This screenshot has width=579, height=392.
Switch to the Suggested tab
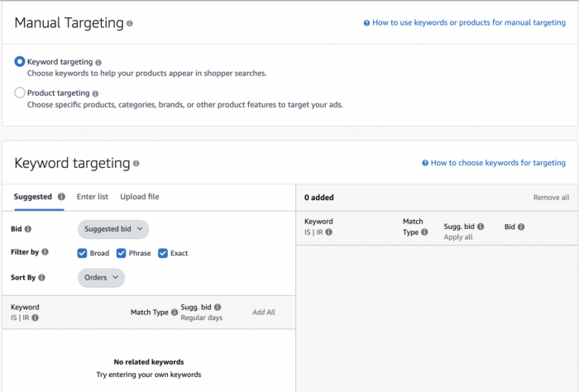33,197
